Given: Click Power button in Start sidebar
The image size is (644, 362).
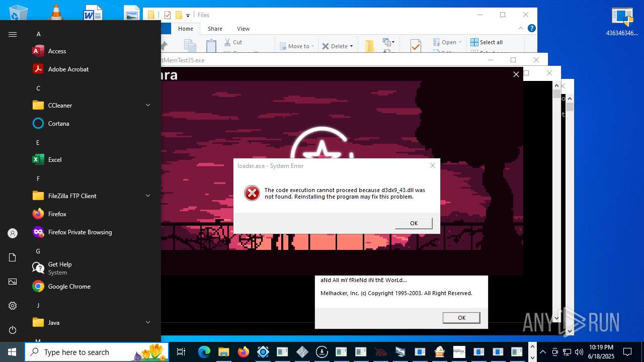Looking at the screenshot, I should [13, 330].
